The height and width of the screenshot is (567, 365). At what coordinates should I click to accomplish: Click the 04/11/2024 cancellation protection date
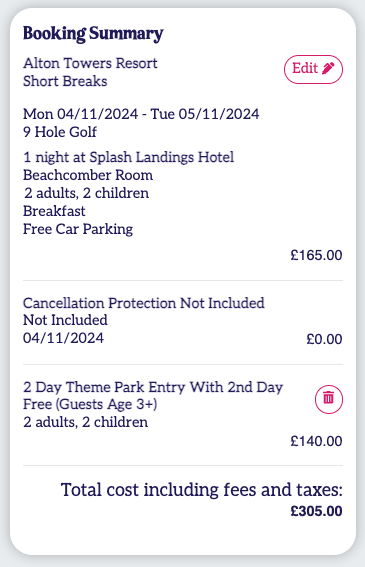[64, 338]
